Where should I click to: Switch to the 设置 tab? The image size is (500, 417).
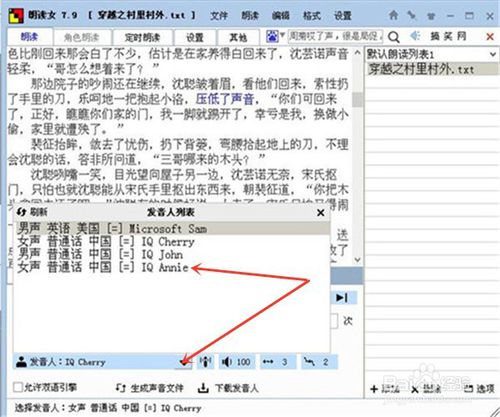point(195,37)
